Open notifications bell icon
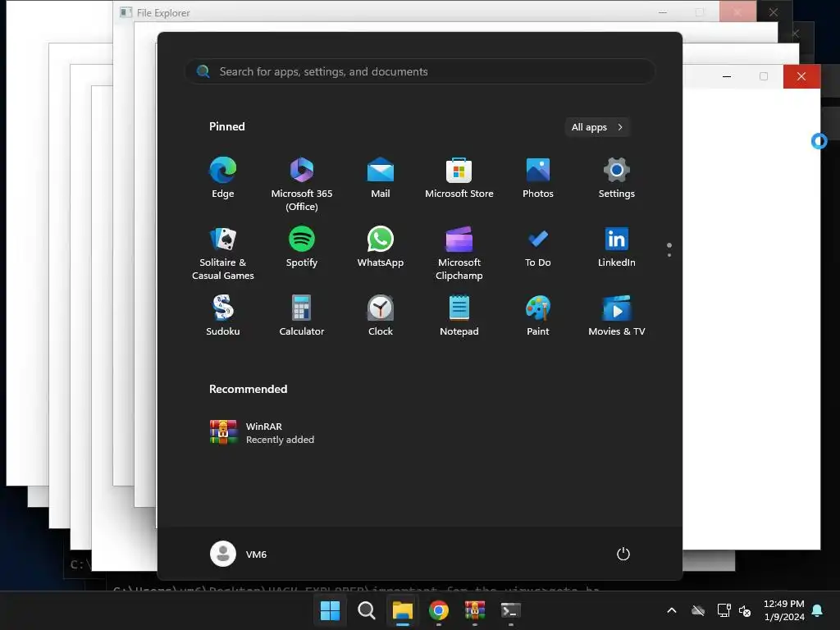This screenshot has width=840, height=630. pyautogui.click(x=818, y=610)
